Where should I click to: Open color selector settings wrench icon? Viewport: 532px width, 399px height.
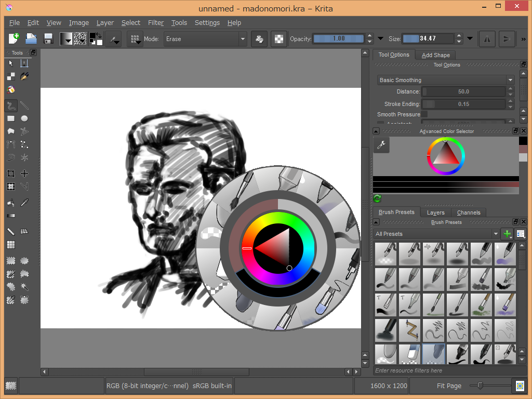click(x=381, y=145)
